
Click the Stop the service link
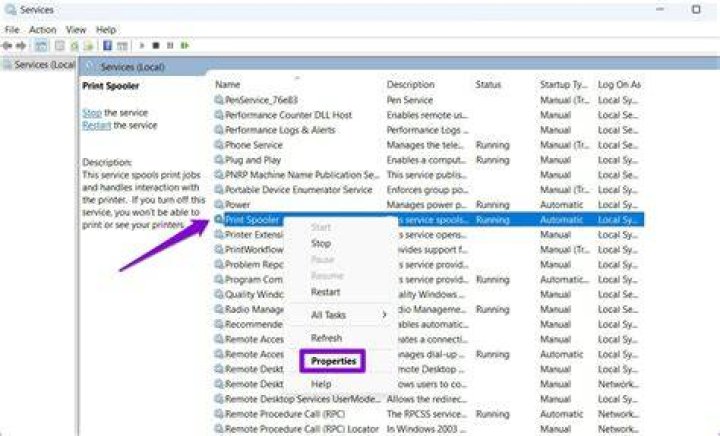pyautogui.click(x=92, y=113)
